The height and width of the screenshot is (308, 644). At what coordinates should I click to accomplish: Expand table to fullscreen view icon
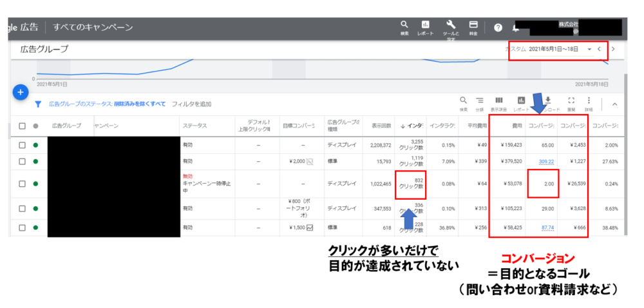(571, 101)
